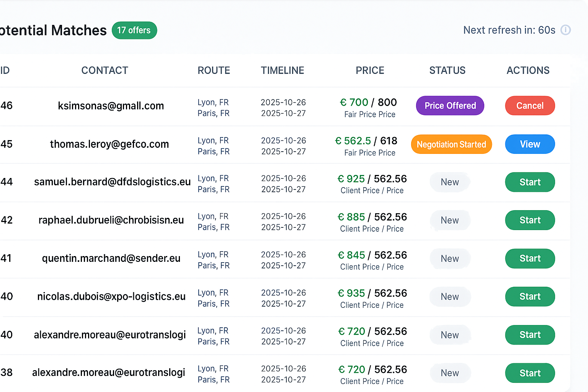Click the ROUTE column header

214,70
